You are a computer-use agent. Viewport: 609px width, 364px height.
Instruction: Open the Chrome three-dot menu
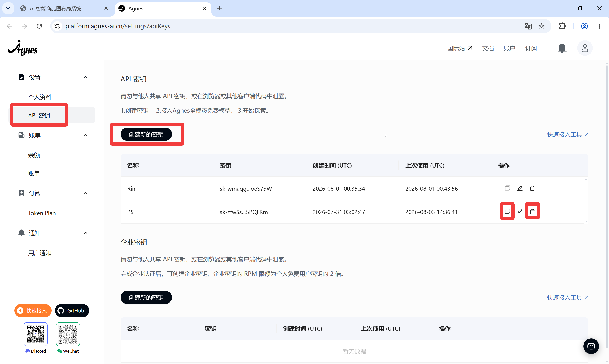pyautogui.click(x=599, y=26)
